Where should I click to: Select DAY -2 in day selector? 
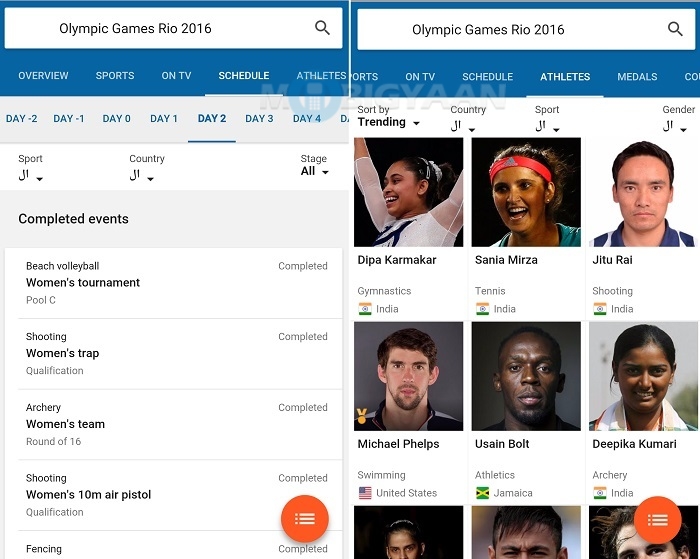pos(21,119)
